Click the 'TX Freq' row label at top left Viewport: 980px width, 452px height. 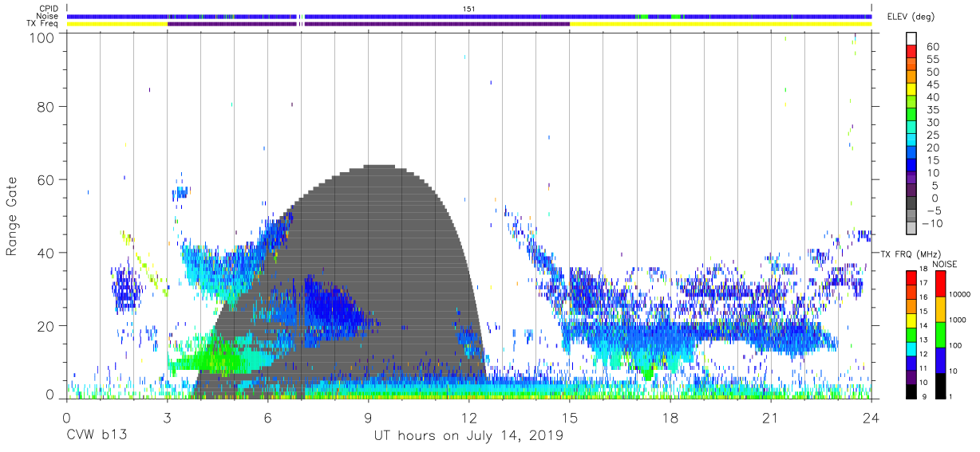41,24
